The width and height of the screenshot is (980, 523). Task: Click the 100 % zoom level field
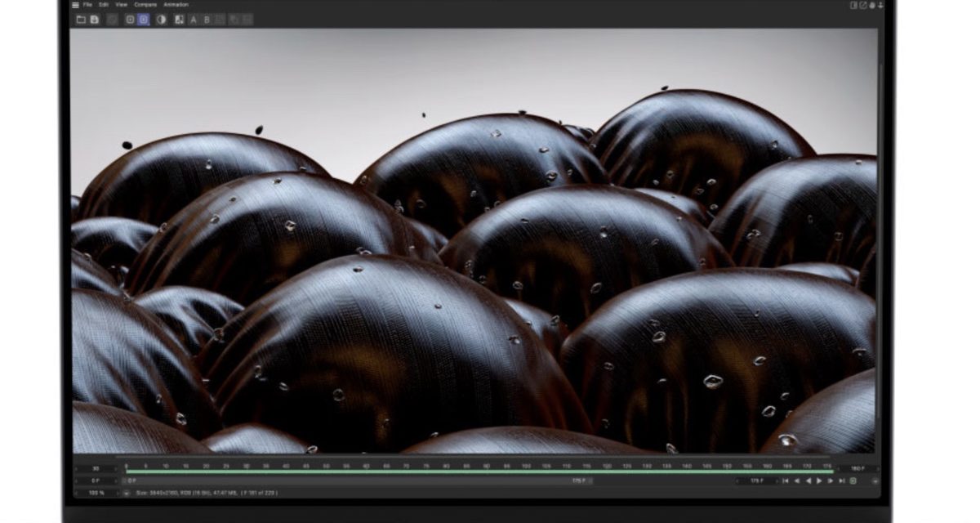(96, 494)
